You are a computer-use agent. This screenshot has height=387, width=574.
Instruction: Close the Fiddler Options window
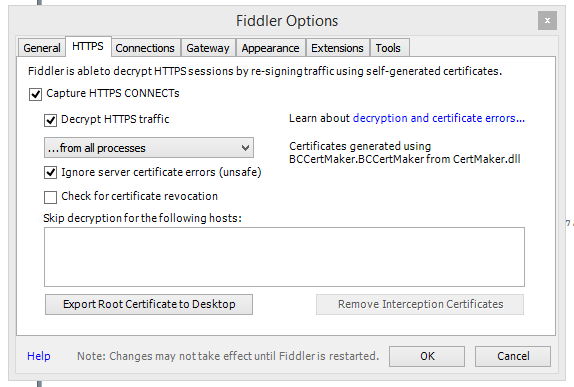[547, 21]
